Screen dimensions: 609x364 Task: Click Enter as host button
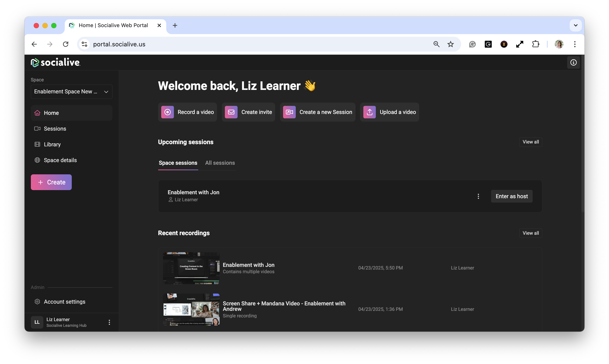pyautogui.click(x=511, y=196)
